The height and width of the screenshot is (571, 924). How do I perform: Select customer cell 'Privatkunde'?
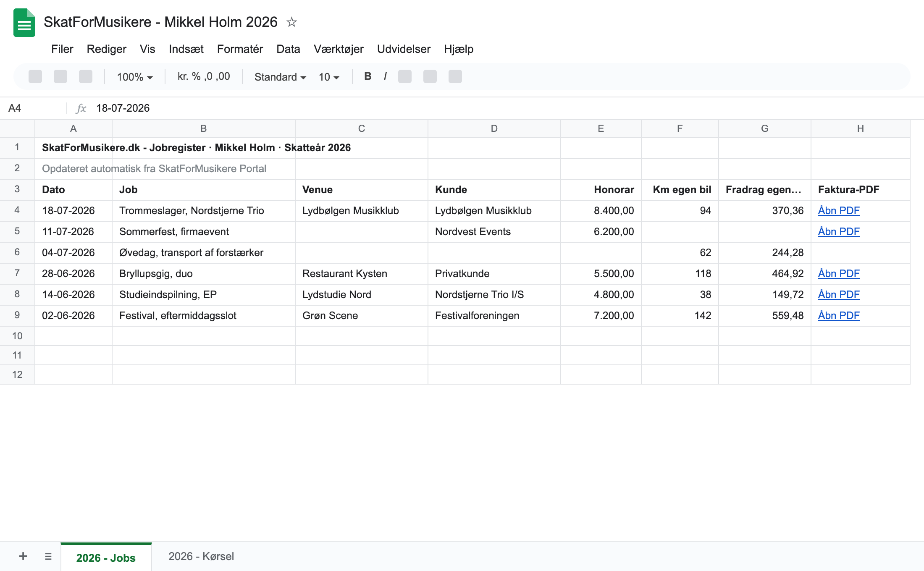pos(494,274)
